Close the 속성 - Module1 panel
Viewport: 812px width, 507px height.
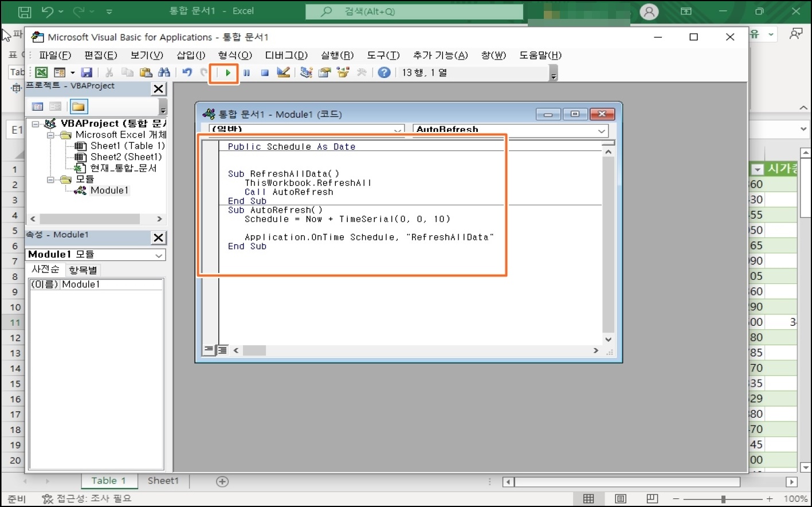click(159, 238)
